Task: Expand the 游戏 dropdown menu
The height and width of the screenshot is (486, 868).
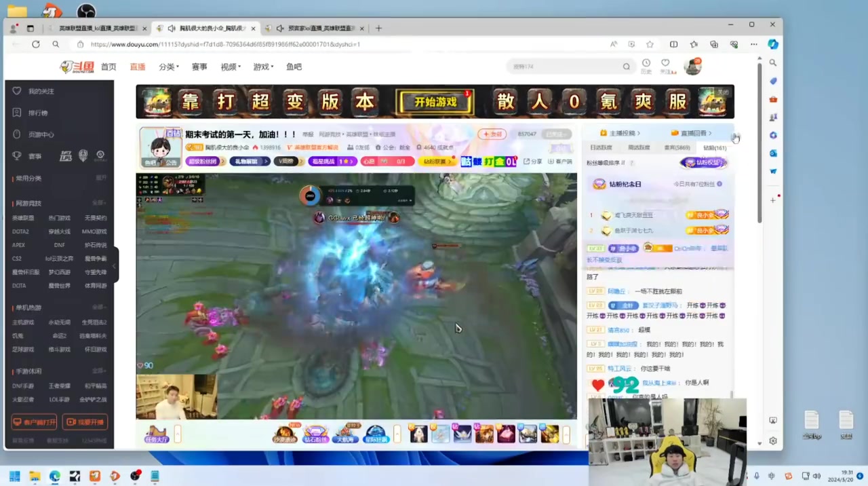Action: pos(263,67)
